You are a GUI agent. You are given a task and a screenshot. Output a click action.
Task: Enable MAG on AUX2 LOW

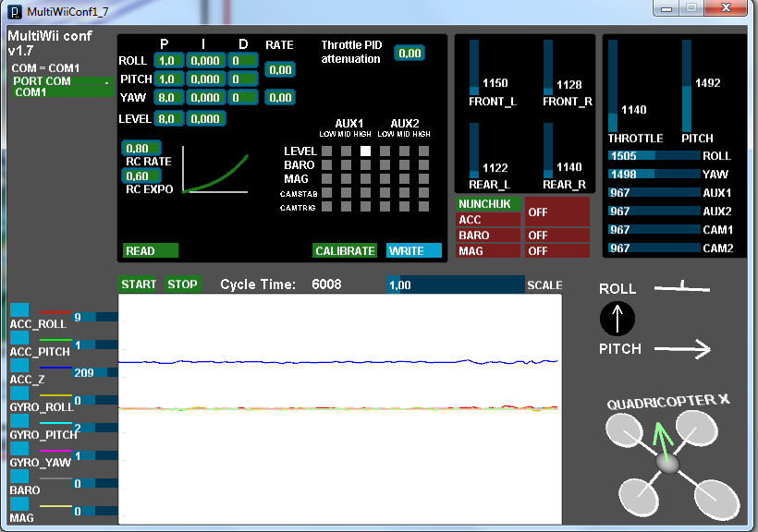point(385,179)
